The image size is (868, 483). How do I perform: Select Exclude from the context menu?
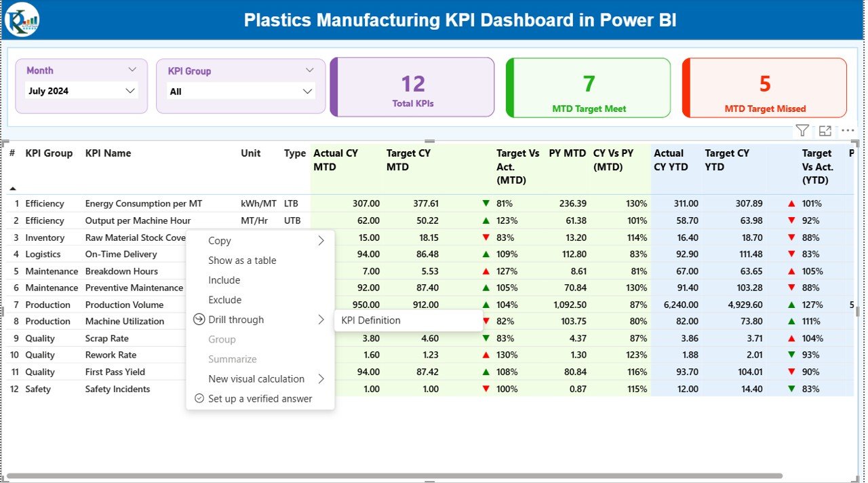coord(224,300)
